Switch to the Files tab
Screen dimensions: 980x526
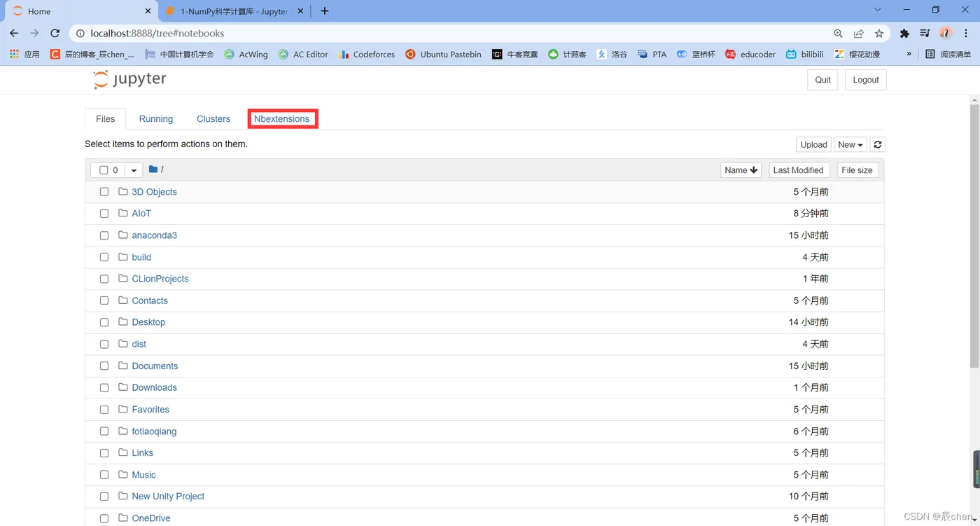pos(105,118)
